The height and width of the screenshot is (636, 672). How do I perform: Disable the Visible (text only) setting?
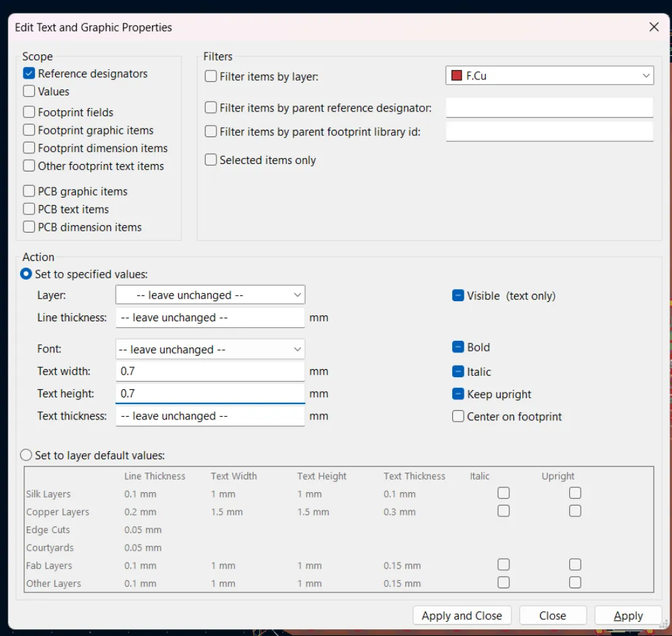pyautogui.click(x=458, y=295)
